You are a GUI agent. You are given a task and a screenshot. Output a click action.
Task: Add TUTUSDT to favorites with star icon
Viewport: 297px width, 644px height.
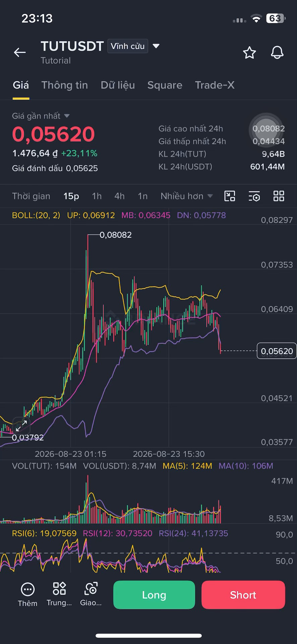[249, 53]
